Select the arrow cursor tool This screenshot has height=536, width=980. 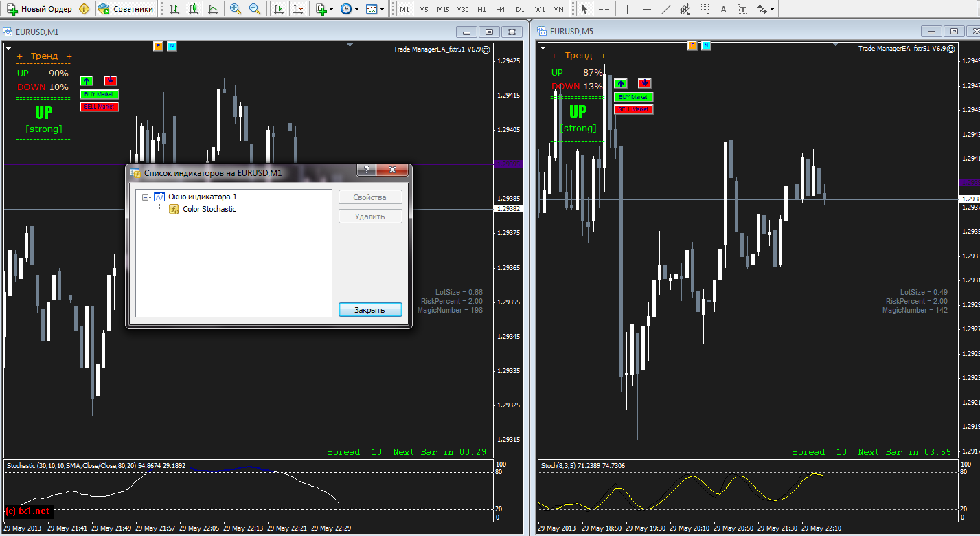pyautogui.click(x=584, y=9)
